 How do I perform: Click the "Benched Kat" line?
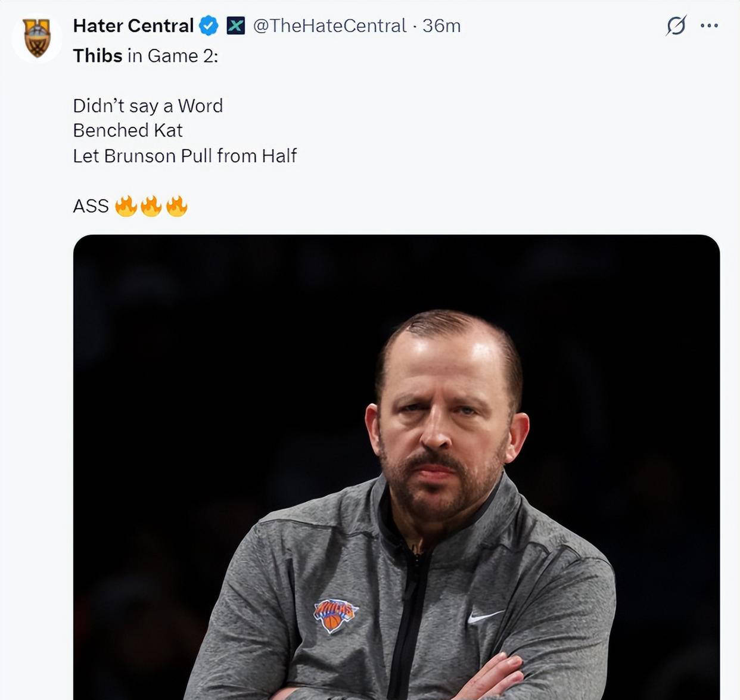click(x=128, y=130)
